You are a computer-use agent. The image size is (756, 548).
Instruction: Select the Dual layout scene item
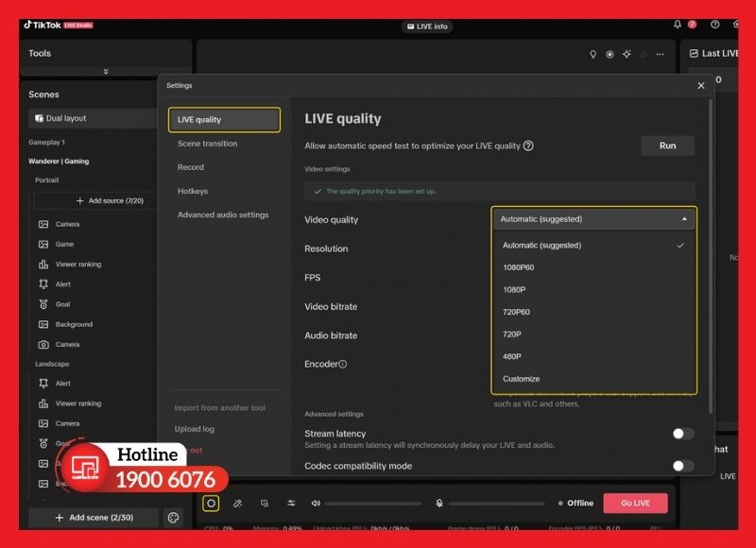pyautogui.click(x=93, y=118)
